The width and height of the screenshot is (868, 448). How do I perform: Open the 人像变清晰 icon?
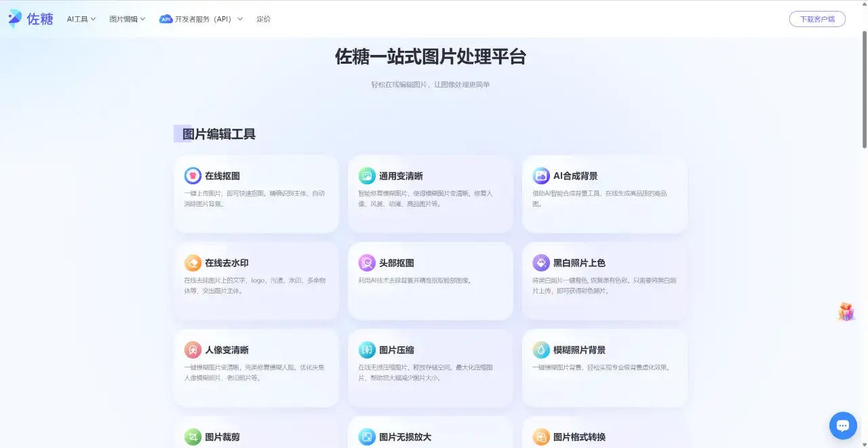pos(193,350)
